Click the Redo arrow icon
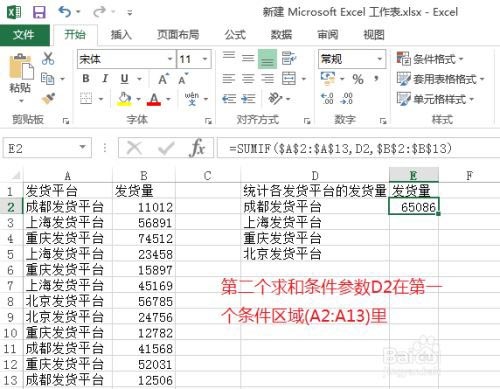Screen dimensions: 500x389 point(99,12)
